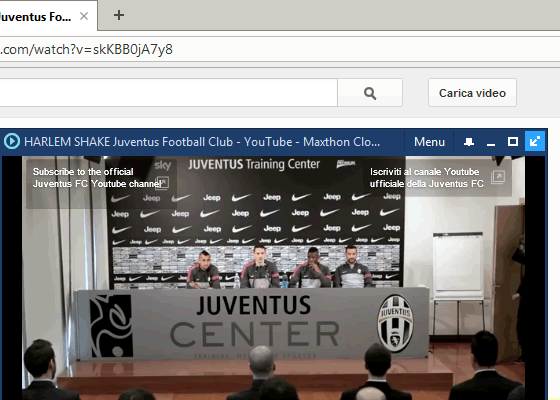Click external link icon in English annotation

point(162,182)
